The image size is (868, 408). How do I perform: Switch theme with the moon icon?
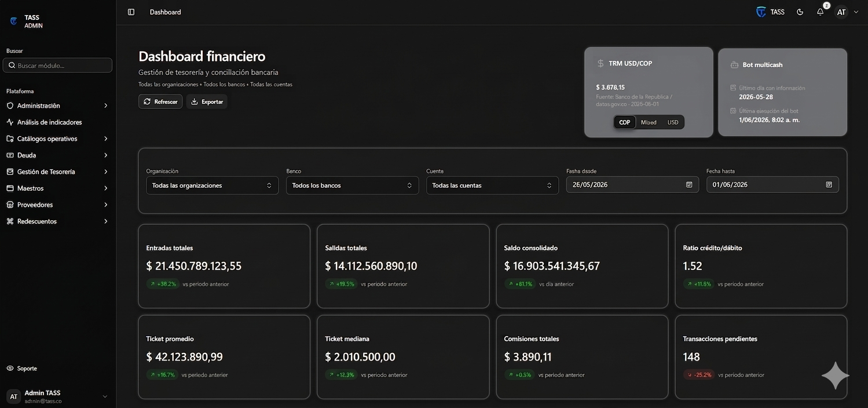pos(800,12)
